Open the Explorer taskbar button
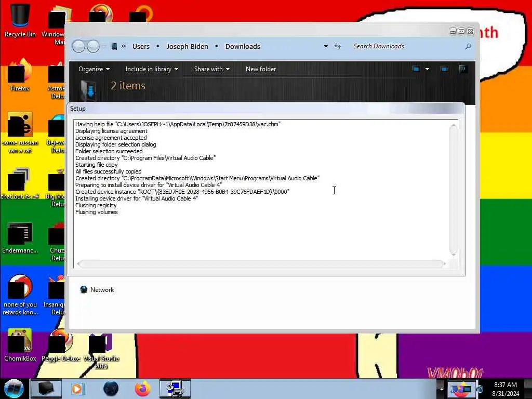The image size is (532, 399). click(x=46, y=389)
